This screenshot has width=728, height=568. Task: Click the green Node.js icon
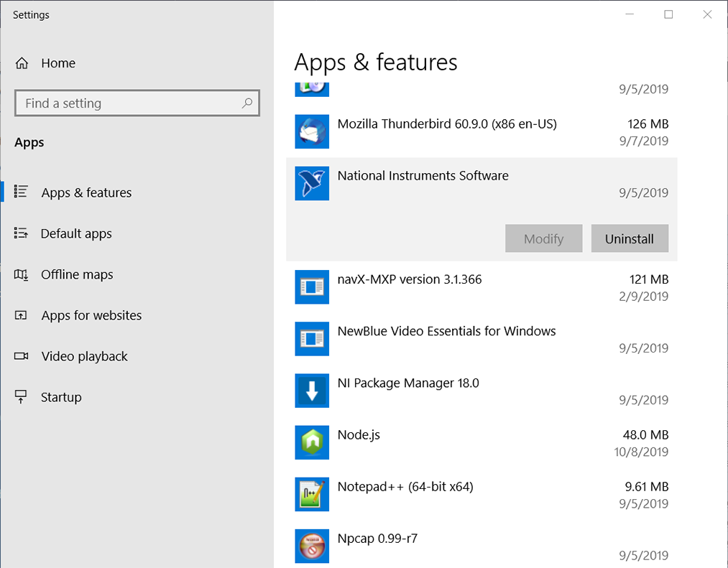click(x=311, y=442)
